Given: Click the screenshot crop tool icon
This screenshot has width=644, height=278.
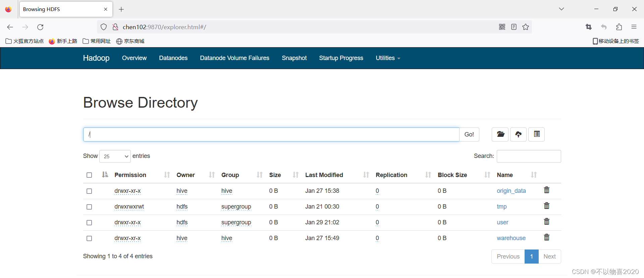Looking at the screenshot, I should click(589, 27).
